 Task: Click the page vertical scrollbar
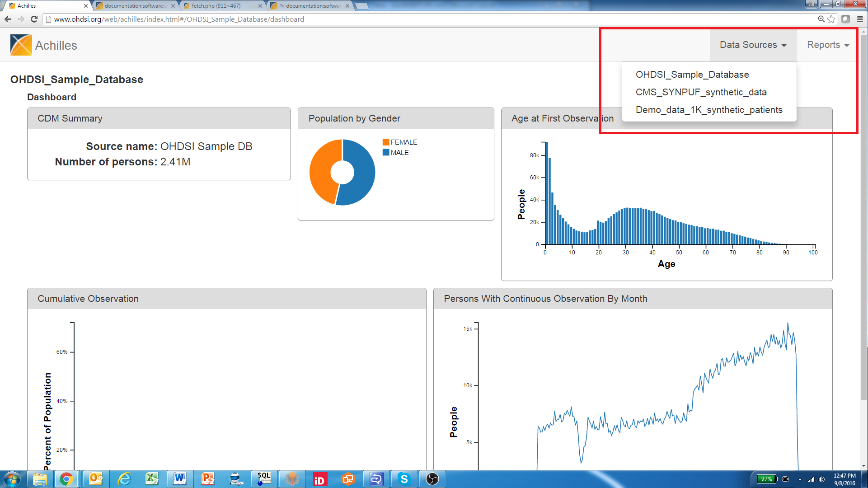click(x=863, y=217)
